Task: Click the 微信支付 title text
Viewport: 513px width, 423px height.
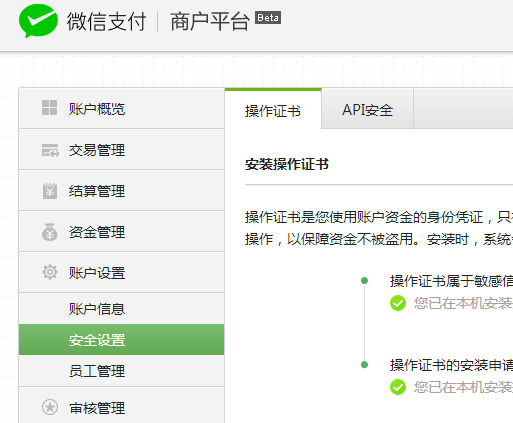Action: click(x=106, y=21)
